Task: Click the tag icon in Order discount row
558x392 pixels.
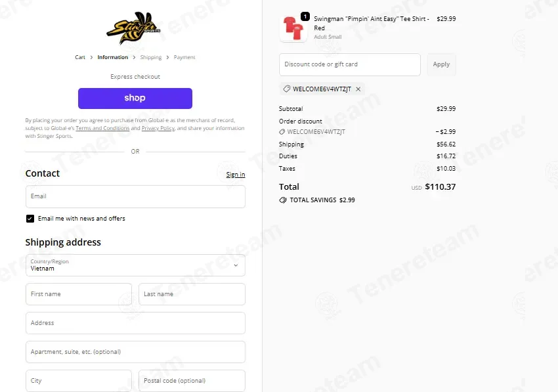Action: pyautogui.click(x=282, y=132)
